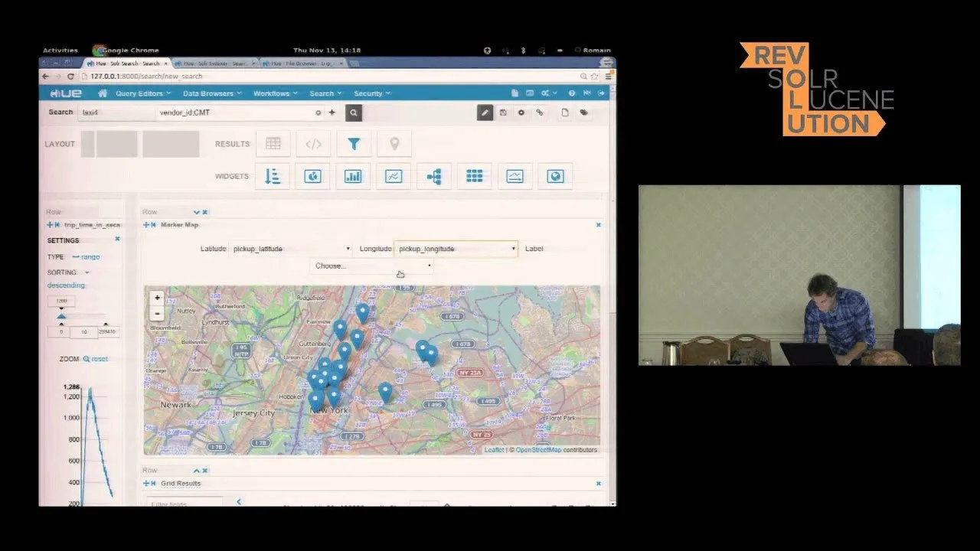Open the Workflows menu
Image resolution: width=980 pixels, height=551 pixels.
[275, 93]
